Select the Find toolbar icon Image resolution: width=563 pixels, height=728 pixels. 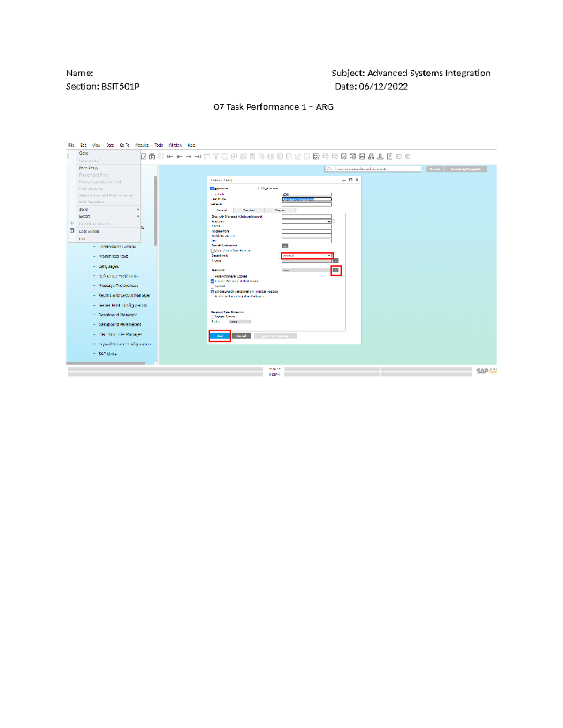(152, 157)
